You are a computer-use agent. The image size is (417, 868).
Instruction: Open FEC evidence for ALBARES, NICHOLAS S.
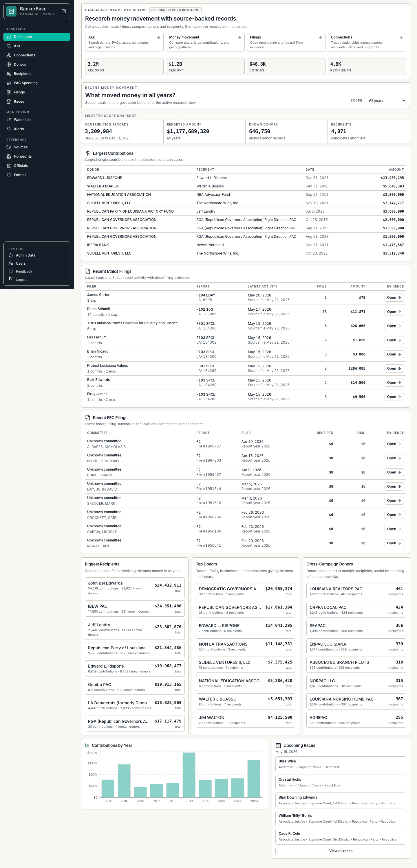[394, 444]
